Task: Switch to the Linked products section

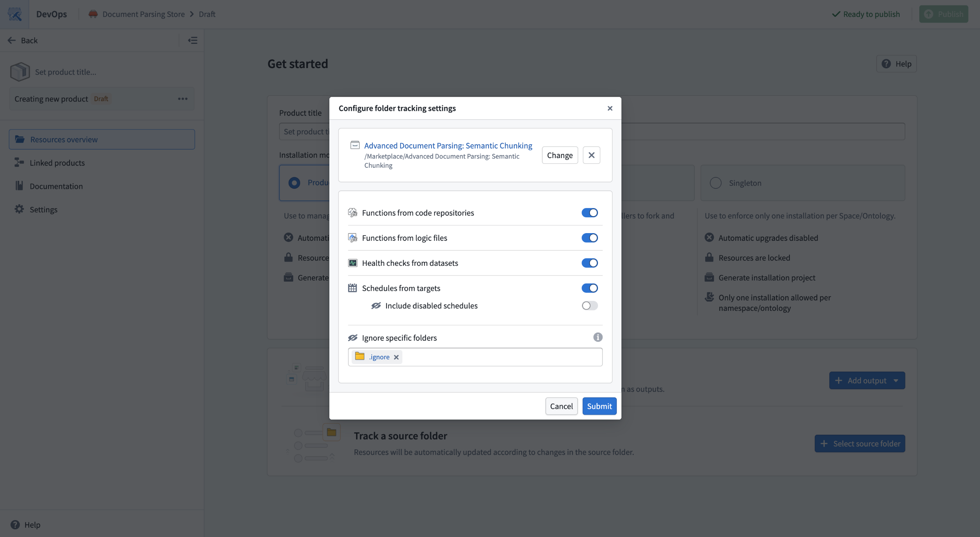Action: click(x=57, y=162)
